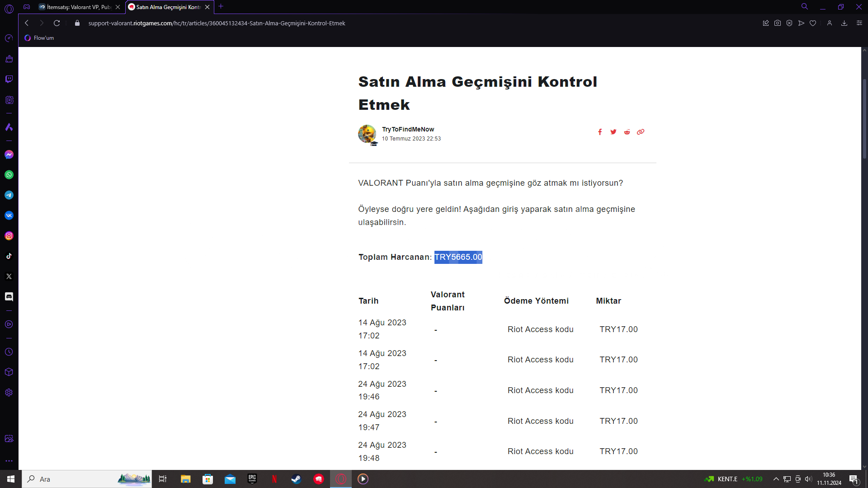This screenshot has width=868, height=488.
Task: Open author TryToFindMeNow profile
Action: 408,129
